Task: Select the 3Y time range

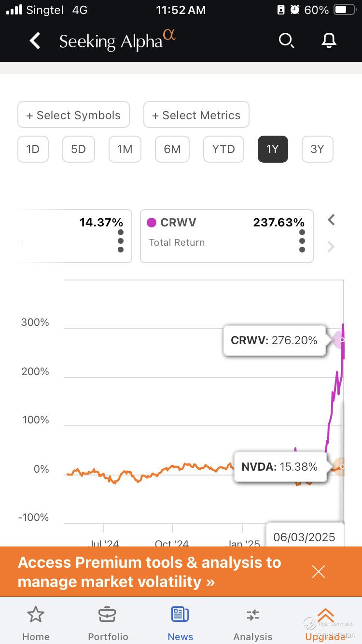Action: [x=317, y=149]
